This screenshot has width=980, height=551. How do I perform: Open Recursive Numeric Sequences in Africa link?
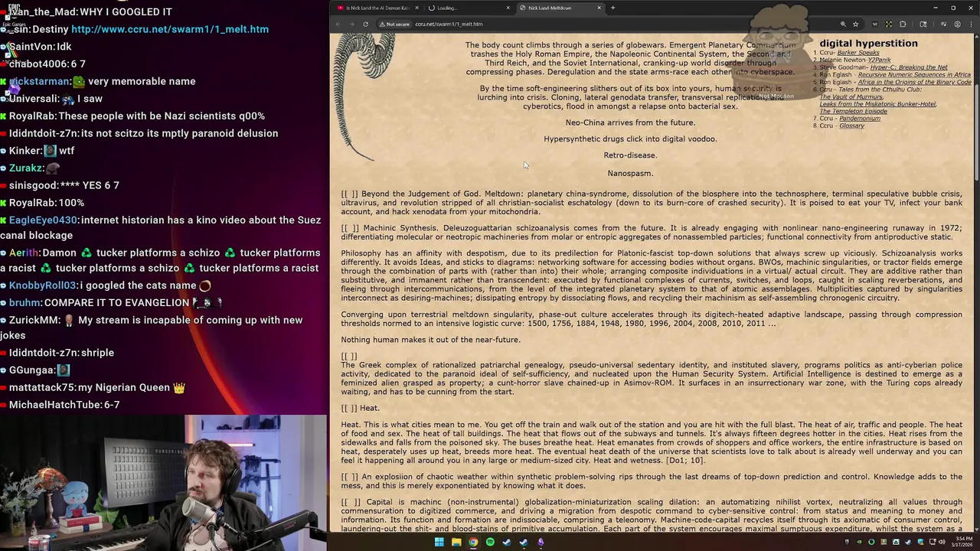(x=914, y=75)
